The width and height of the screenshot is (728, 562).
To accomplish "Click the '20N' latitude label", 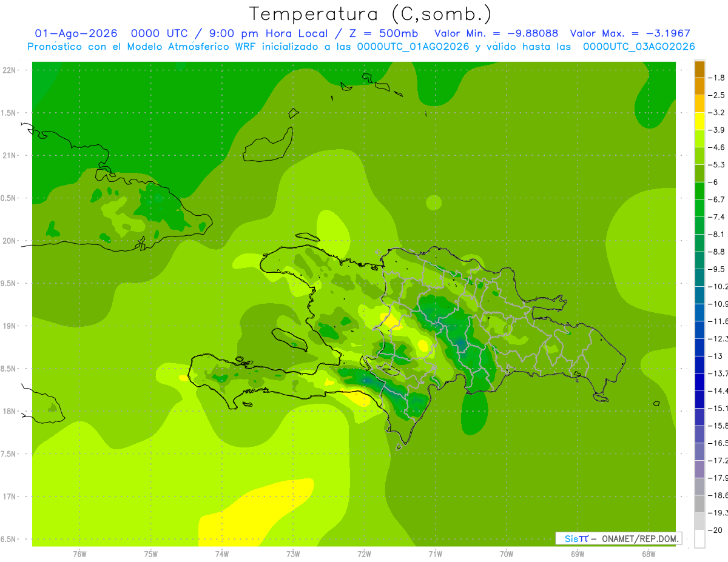I will 9,241.
